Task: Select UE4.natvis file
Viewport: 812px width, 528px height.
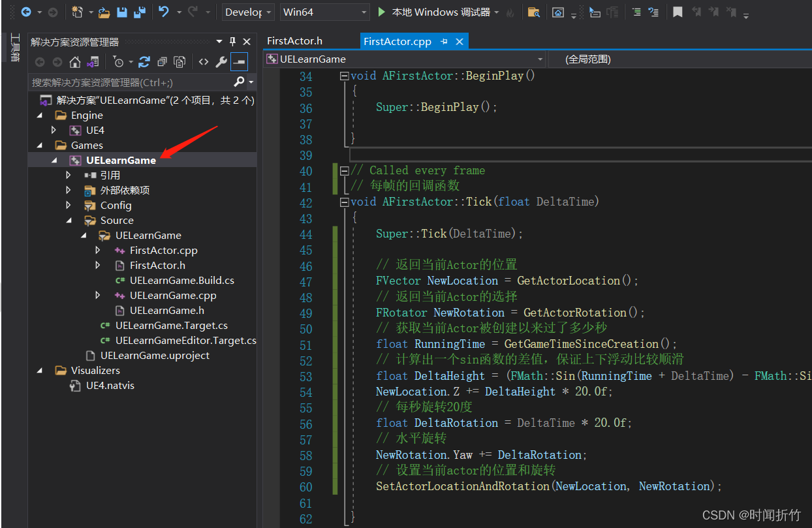Action: pyautogui.click(x=110, y=385)
